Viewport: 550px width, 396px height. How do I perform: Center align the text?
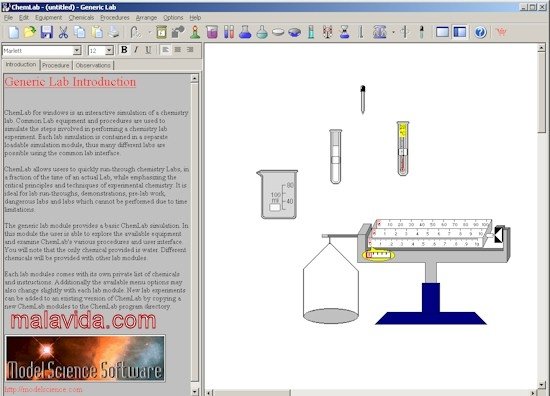tap(178, 50)
